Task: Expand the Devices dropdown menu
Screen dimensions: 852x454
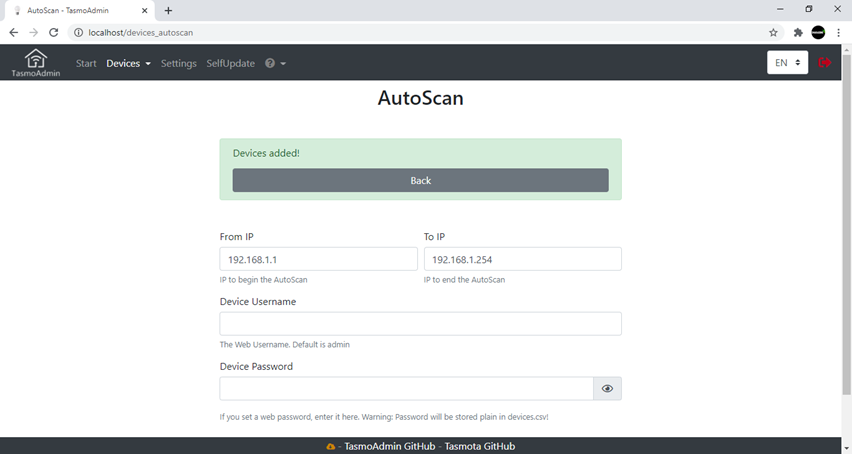Action: click(128, 63)
